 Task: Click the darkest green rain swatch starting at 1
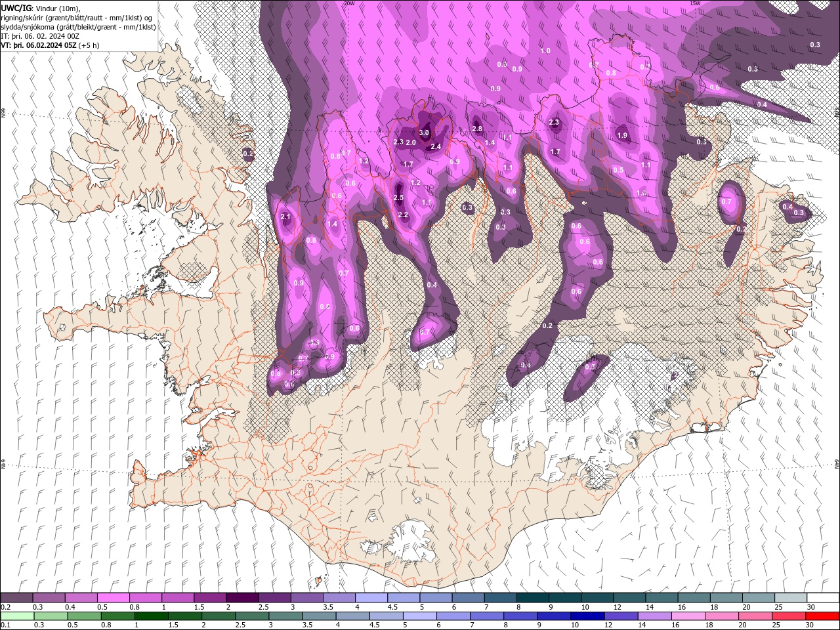click(152, 616)
